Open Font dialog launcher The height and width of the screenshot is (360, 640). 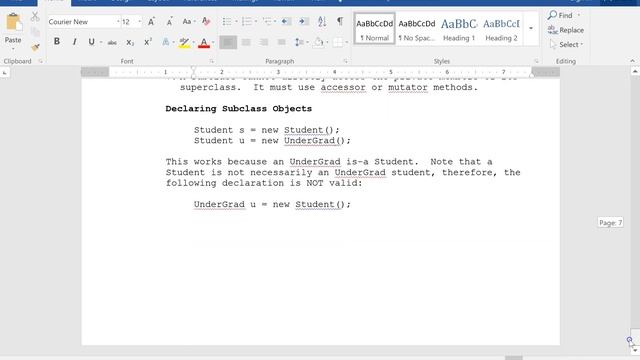[211, 61]
